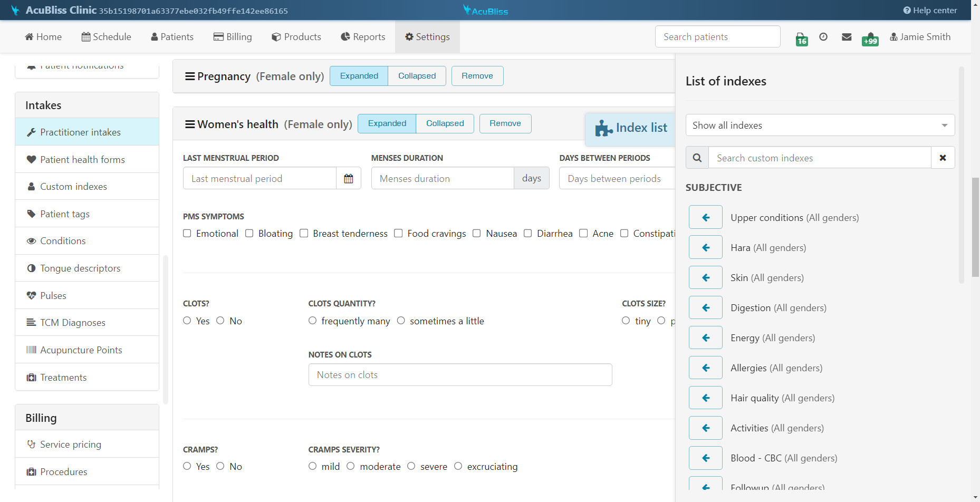Viewport: 980px width, 502px height.
Task: Set Pregnancy section to Expanded
Action: click(x=359, y=76)
